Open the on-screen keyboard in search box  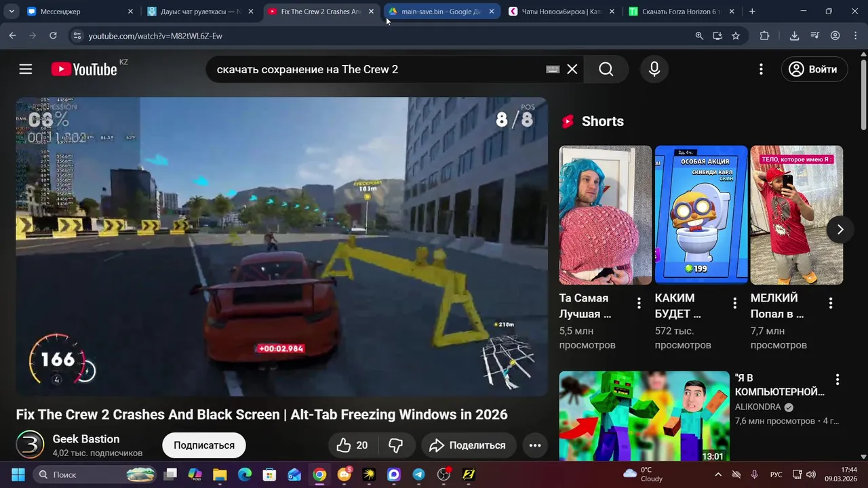tap(553, 69)
